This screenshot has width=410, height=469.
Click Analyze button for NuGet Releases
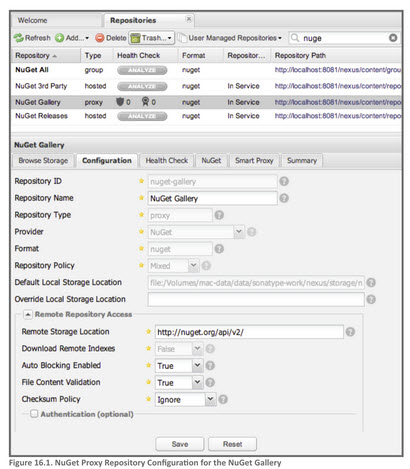[x=142, y=116]
